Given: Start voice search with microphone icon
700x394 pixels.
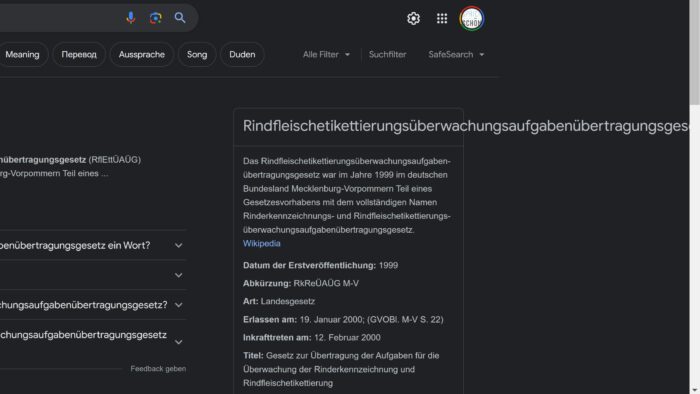Looking at the screenshot, I should point(130,18).
